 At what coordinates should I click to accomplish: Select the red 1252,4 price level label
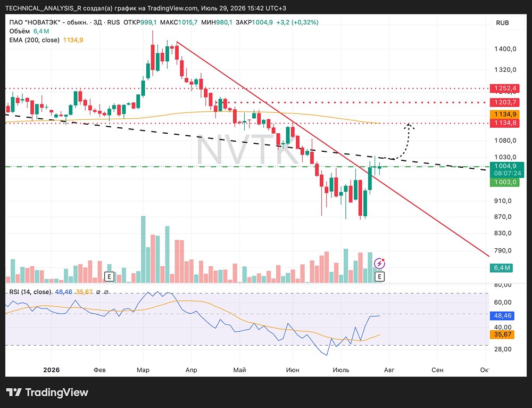[x=505, y=88]
